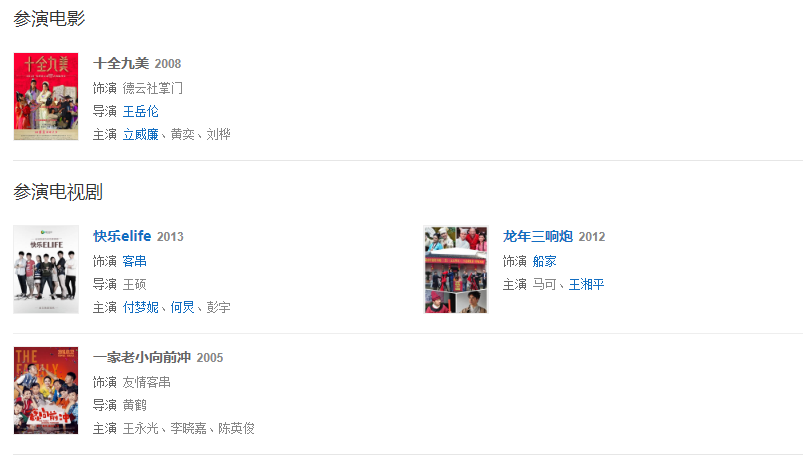Click the 船家 role link
Viewport: 811px width, 460px height.
click(x=545, y=261)
